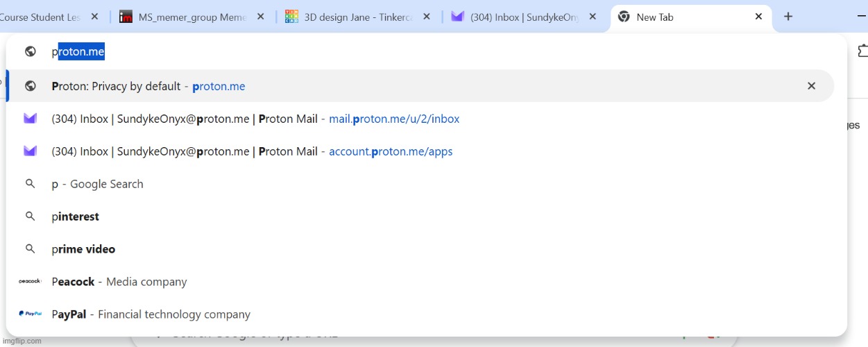This screenshot has height=347, width=868.
Task: Open a new browser tab with plus button
Action: (x=788, y=17)
